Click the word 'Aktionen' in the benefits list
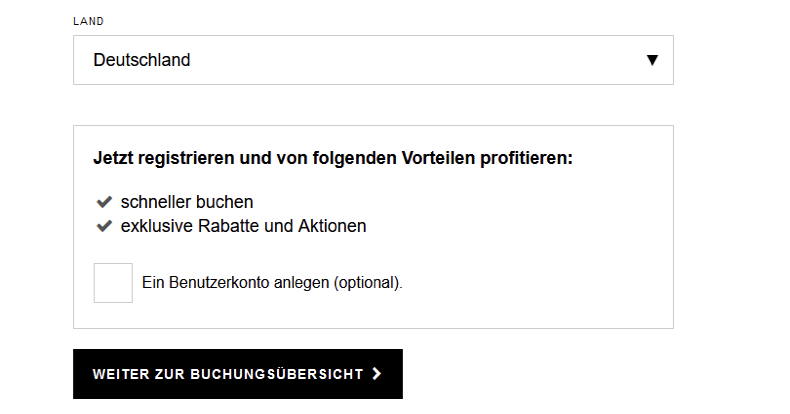 (x=333, y=226)
